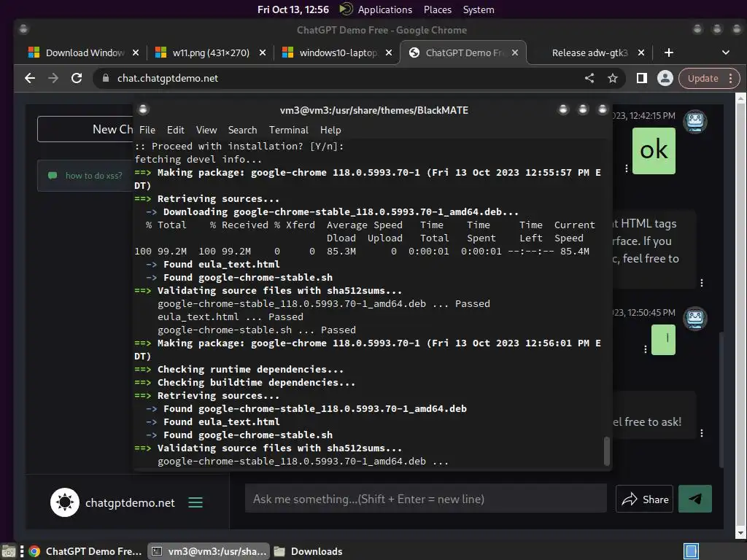Open Downloads window from taskbar
This screenshot has width=747, height=560.
tap(309, 551)
